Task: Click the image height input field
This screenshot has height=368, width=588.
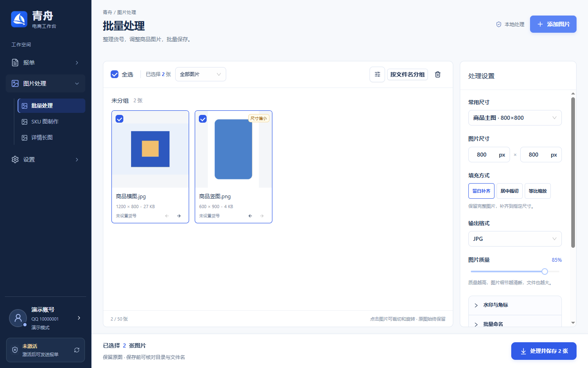Action: coord(541,155)
